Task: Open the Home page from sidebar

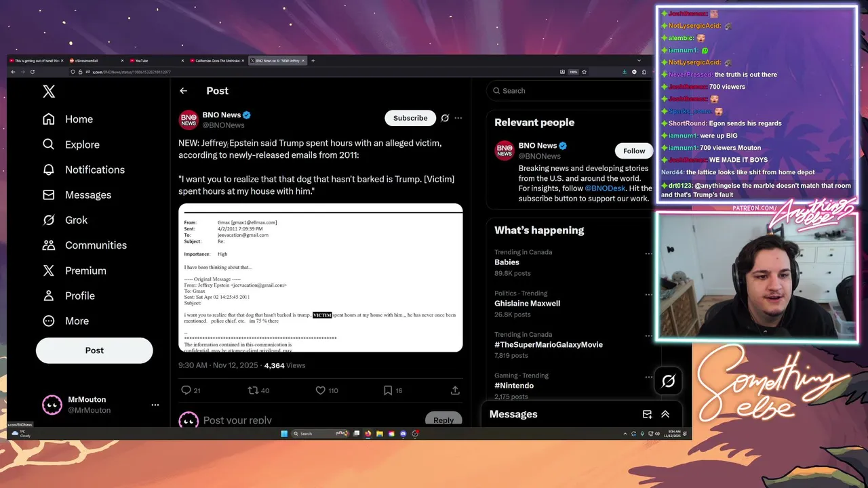Action: (68, 119)
